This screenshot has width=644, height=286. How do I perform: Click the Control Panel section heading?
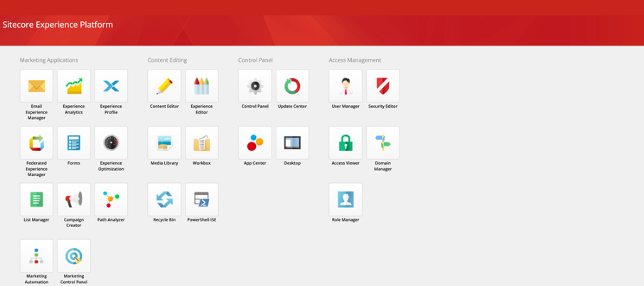255,60
